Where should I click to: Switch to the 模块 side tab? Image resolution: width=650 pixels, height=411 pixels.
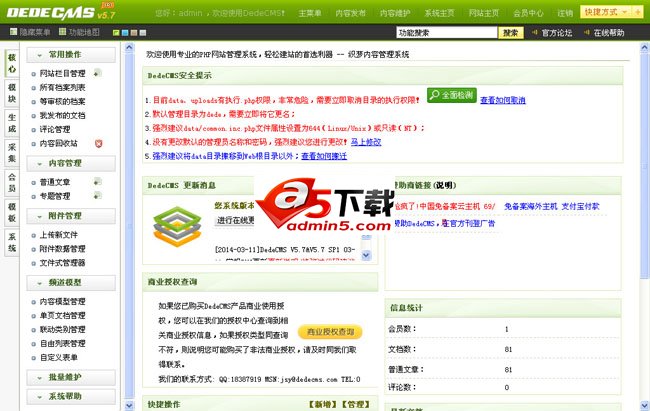click(12, 93)
